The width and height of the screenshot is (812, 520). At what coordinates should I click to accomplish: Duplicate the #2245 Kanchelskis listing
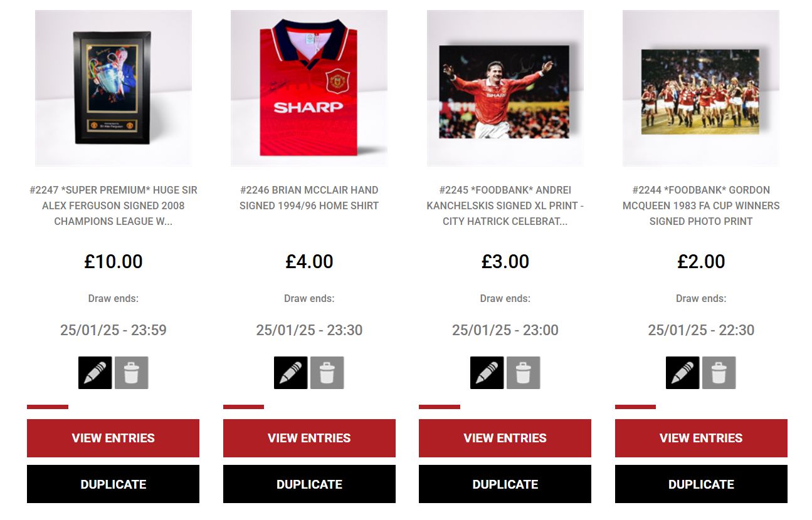coord(505,484)
